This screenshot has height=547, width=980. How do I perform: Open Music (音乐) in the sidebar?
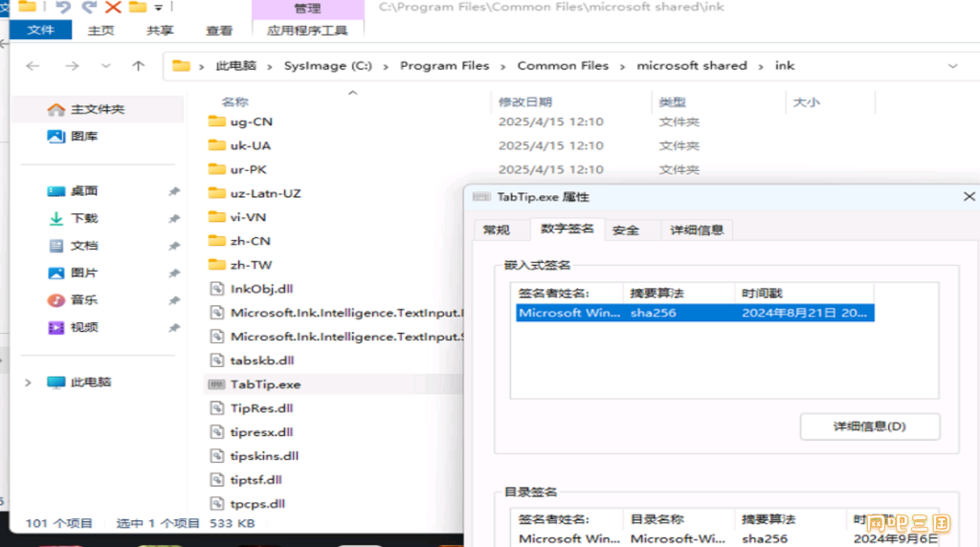point(84,300)
